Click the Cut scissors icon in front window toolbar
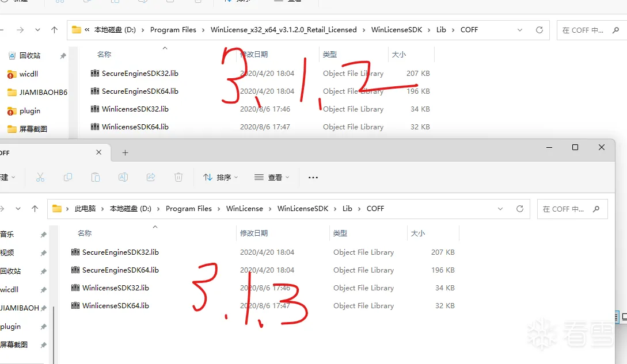 tap(40, 177)
